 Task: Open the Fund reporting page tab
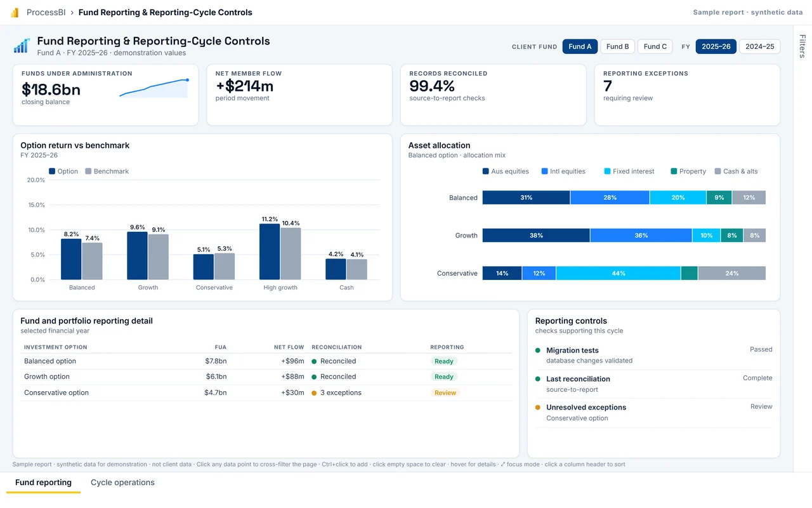click(x=43, y=483)
